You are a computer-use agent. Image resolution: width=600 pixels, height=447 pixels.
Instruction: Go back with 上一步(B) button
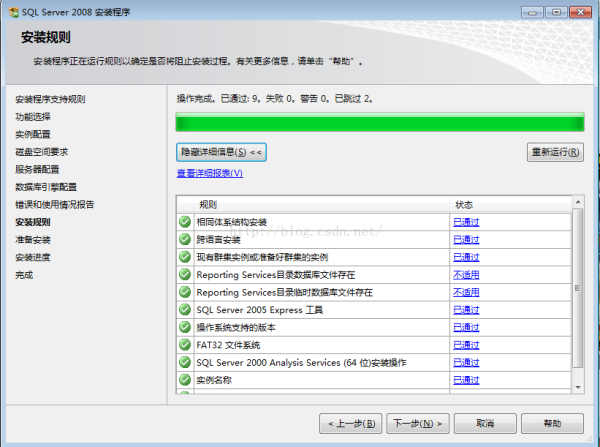pos(351,423)
